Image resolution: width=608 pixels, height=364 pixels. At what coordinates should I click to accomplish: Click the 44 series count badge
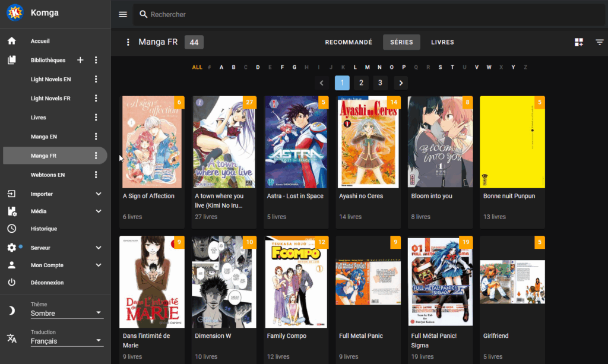[x=194, y=42]
